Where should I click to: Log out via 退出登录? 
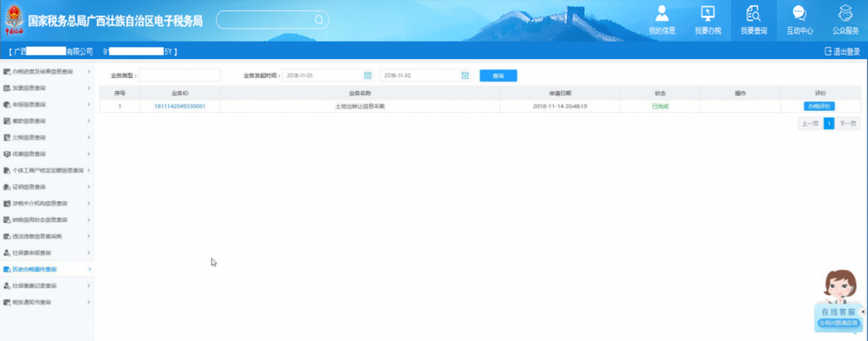pos(843,51)
